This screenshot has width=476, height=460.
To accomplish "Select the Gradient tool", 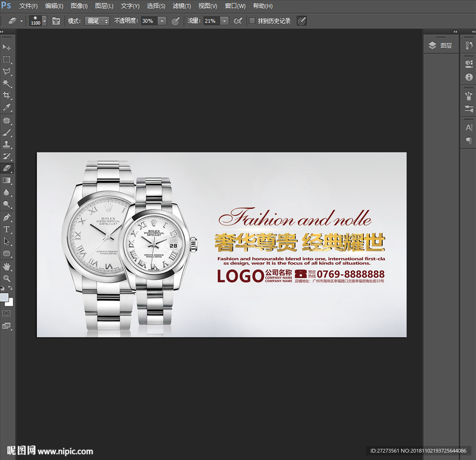I will tap(7, 180).
